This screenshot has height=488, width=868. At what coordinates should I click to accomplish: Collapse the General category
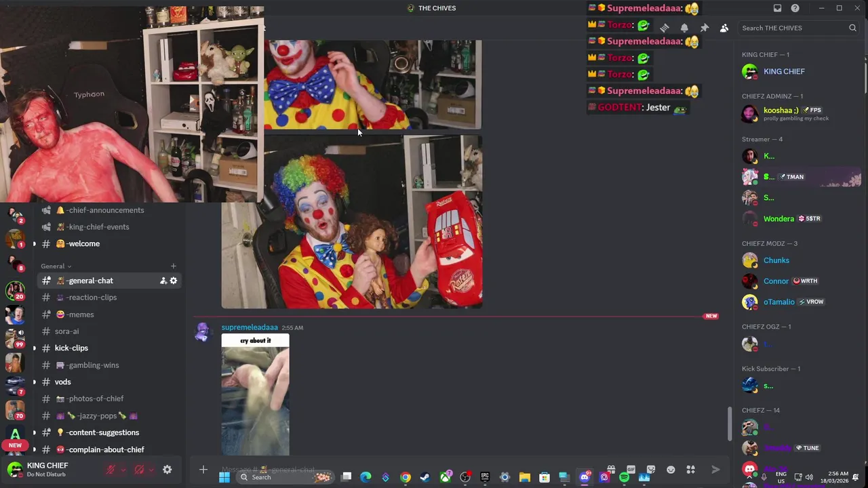pos(56,266)
